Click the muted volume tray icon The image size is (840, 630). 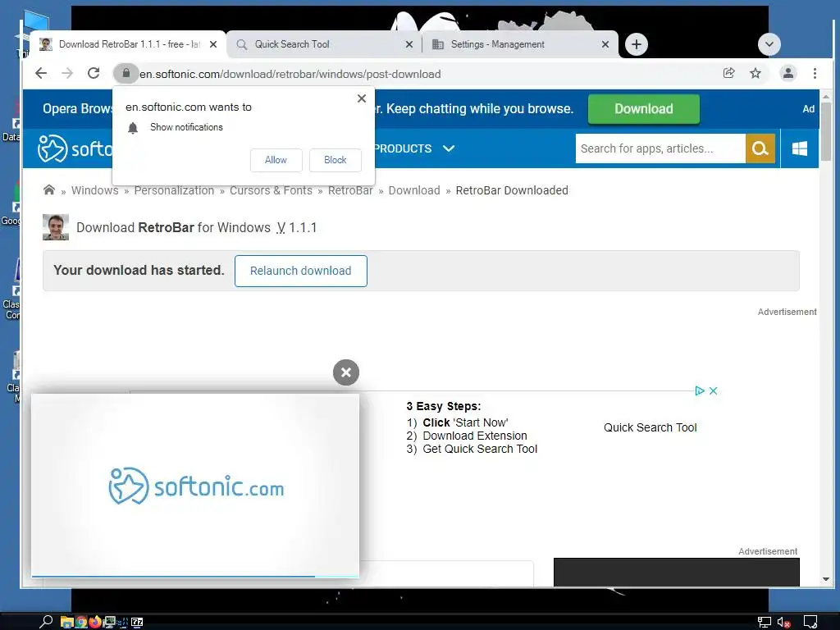pos(783,622)
